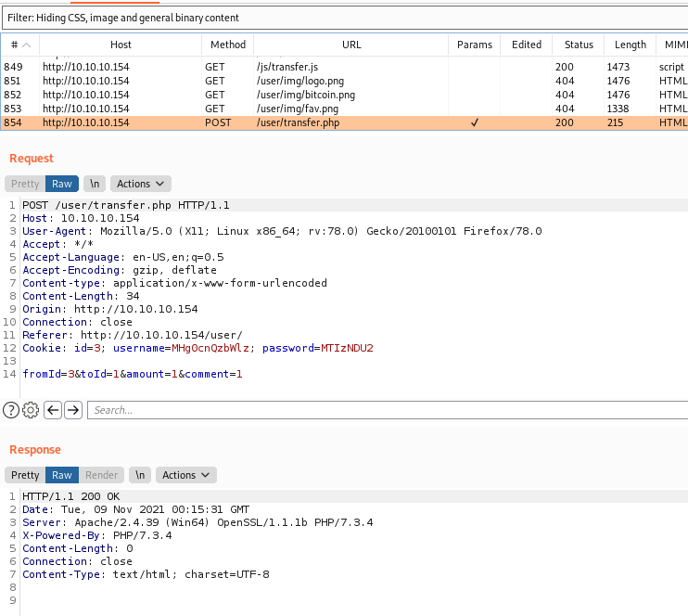Switch Request view to Pretty tab
Image resolution: width=688 pixels, height=616 pixels.
(x=25, y=184)
